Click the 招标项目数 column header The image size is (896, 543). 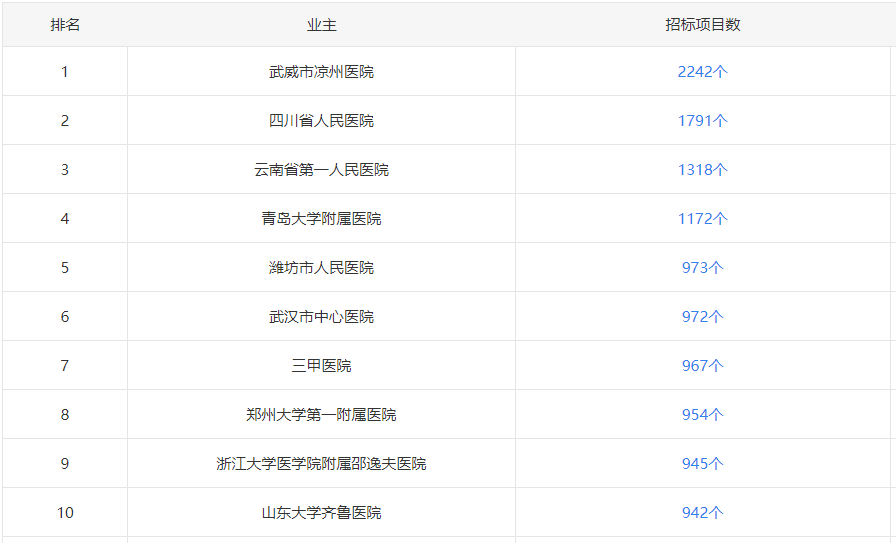(703, 25)
